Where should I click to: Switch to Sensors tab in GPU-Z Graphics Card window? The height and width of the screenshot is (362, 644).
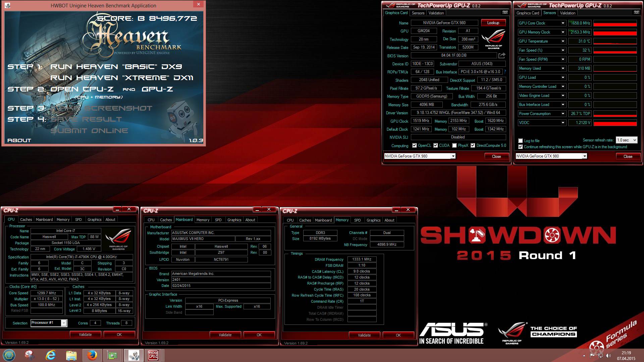pyautogui.click(x=418, y=13)
